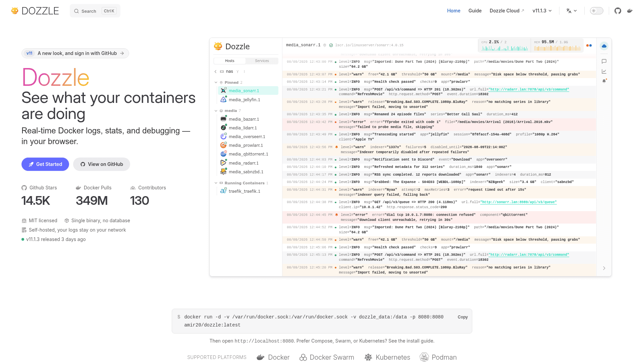Click the traefik_traefik.1 container icon
Viewport: 644px width, 362px height.
[x=223, y=191]
